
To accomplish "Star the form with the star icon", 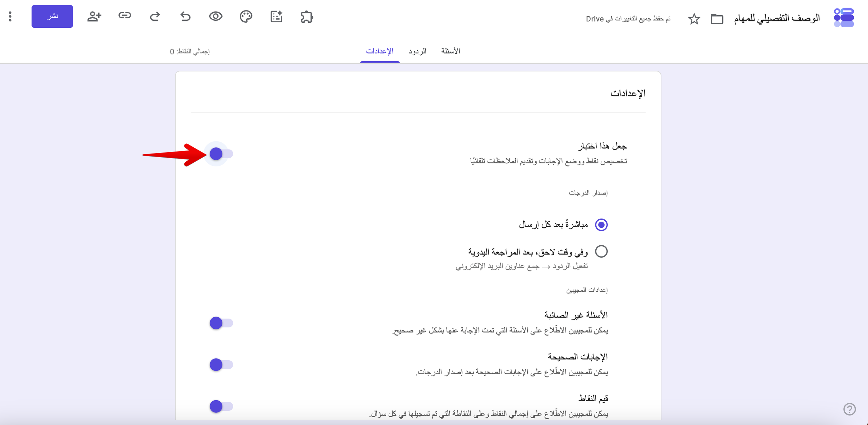I will pyautogui.click(x=694, y=19).
